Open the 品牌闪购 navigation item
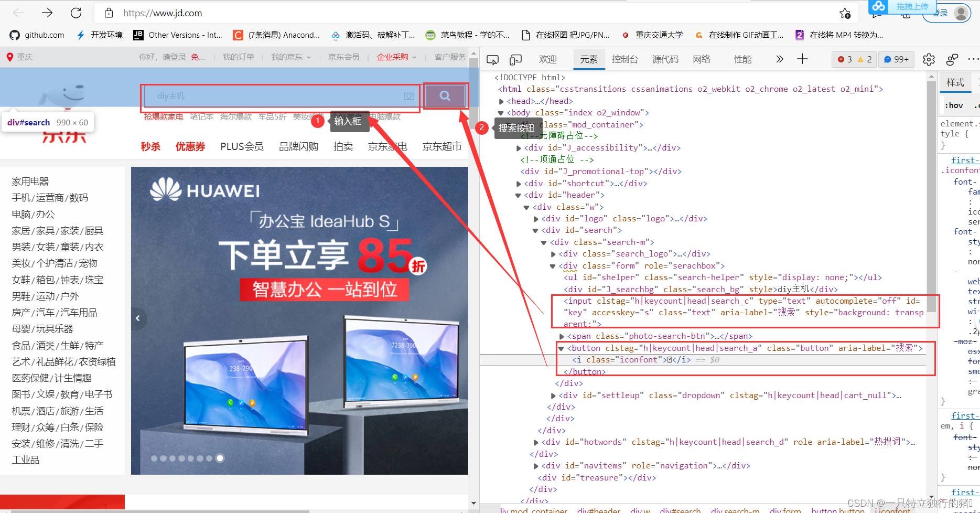This screenshot has height=513, width=980. coord(298,147)
